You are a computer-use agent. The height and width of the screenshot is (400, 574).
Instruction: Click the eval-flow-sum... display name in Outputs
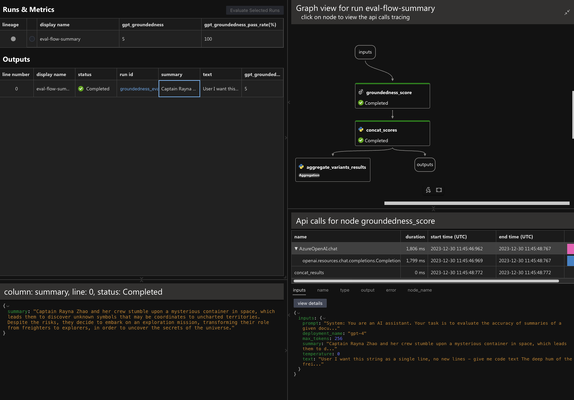[x=53, y=89]
